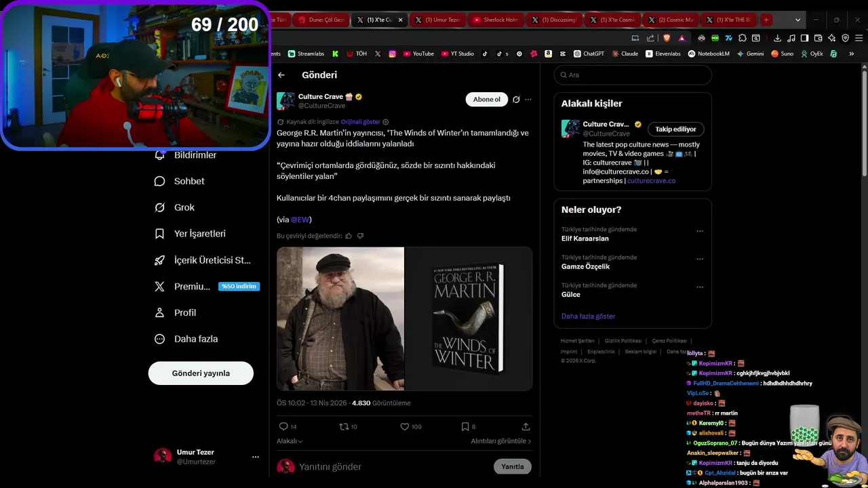Image resolution: width=868 pixels, height=488 pixels.
Task: Open the browser hamburger menu
Action: 859,38
